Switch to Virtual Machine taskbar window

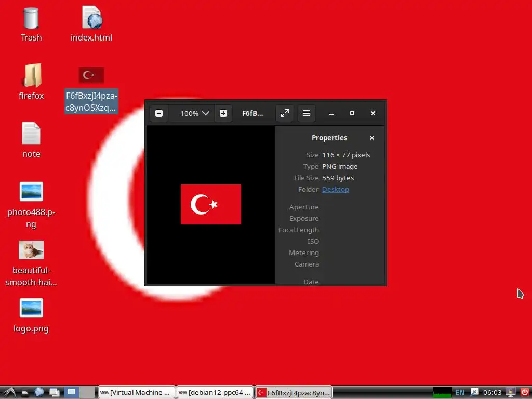pos(137,393)
